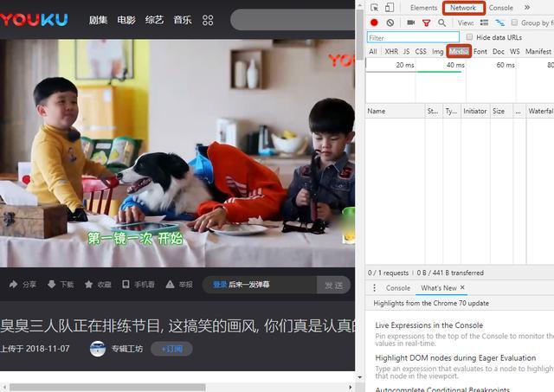Sort by the Size column header
This screenshot has height=392, width=554.
[x=501, y=111]
